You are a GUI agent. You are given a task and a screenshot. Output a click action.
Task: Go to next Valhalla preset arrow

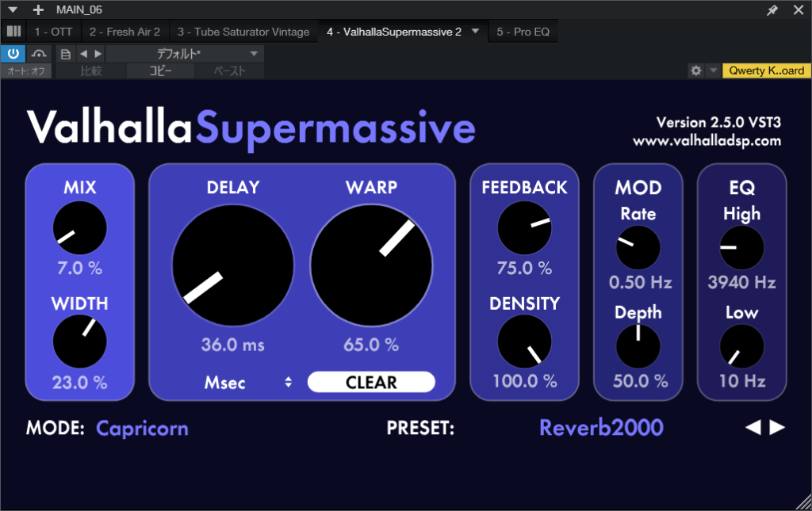click(778, 428)
